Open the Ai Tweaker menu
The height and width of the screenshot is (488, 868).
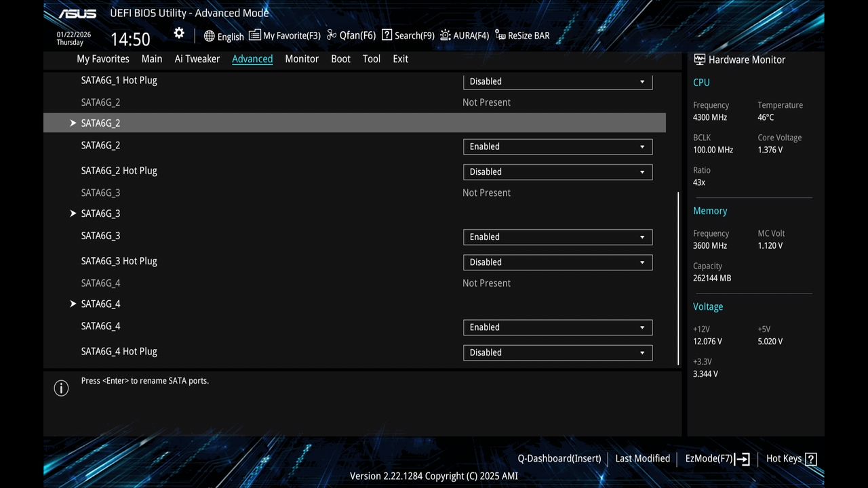pyautogui.click(x=197, y=59)
